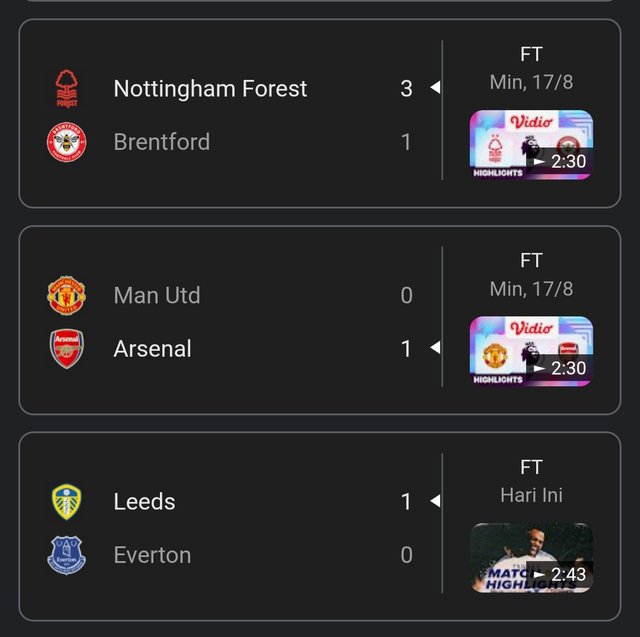The image size is (640, 637).
Task: Open the Nottingham Forest team name
Action: click(x=210, y=89)
